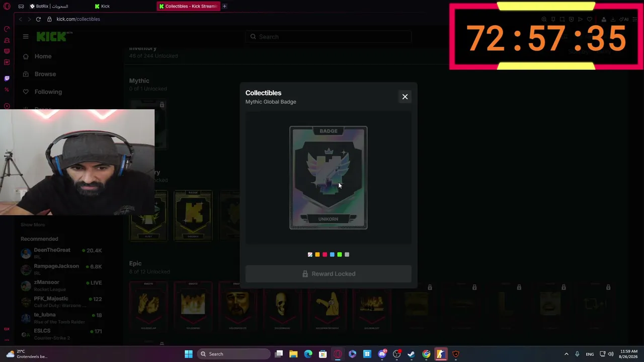
Task: Click the microphone tray icon
Action: pos(577,354)
